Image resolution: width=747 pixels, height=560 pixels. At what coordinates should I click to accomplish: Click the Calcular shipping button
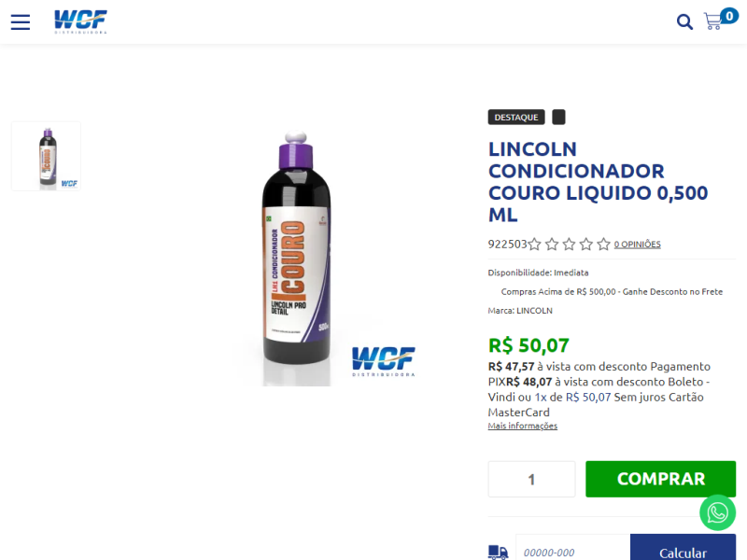pyautogui.click(x=683, y=552)
